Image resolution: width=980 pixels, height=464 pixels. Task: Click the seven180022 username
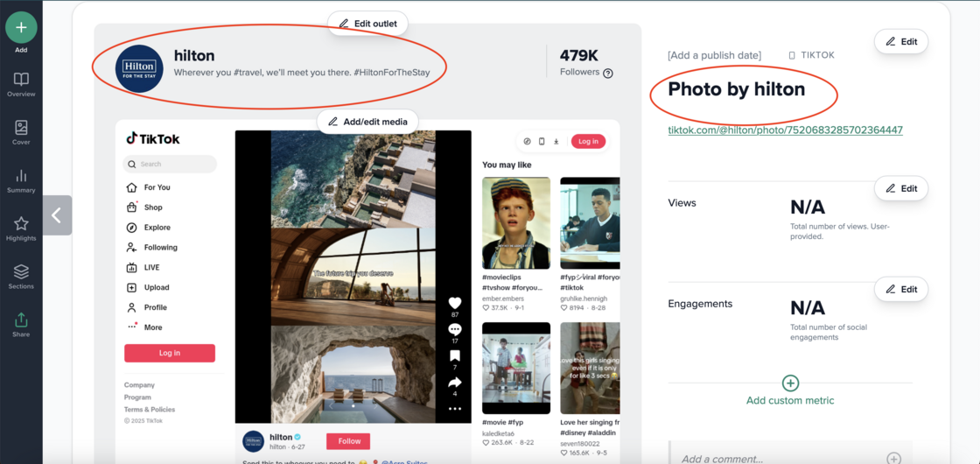581,442
